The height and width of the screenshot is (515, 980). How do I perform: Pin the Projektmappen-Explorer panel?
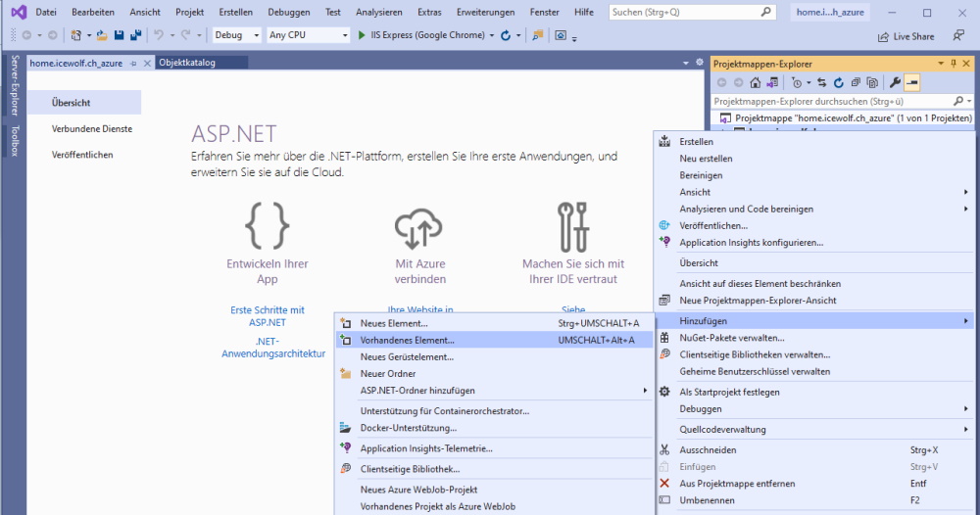[954, 64]
